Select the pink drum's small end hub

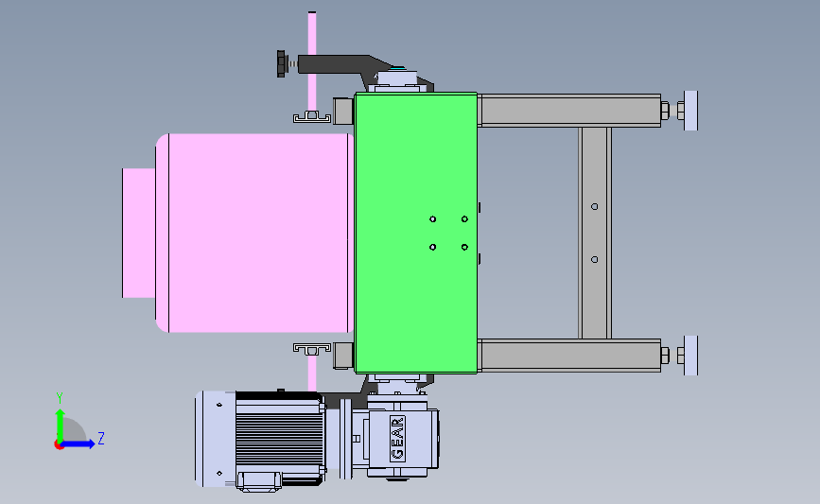(139, 234)
